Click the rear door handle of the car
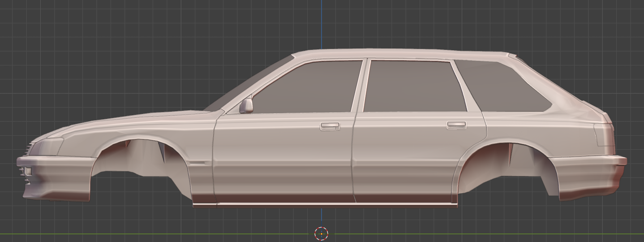 pos(456,125)
